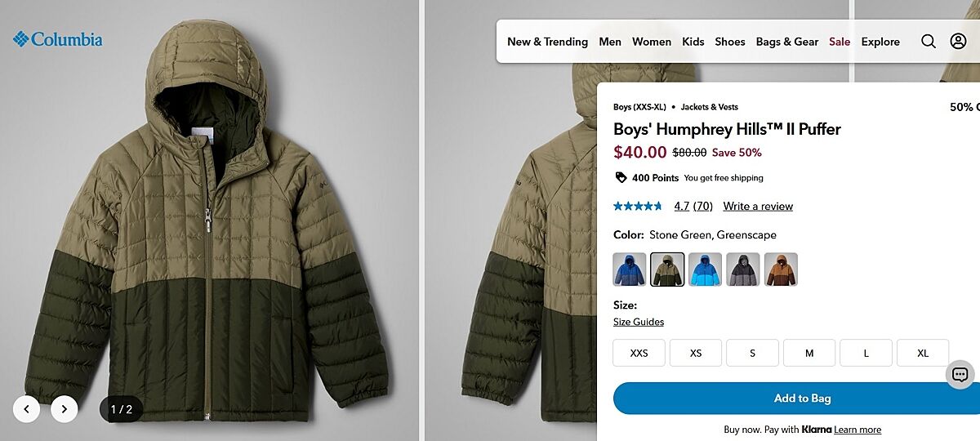The width and height of the screenshot is (980, 441).
Task: Click the Columbia logo
Action: click(x=57, y=39)
